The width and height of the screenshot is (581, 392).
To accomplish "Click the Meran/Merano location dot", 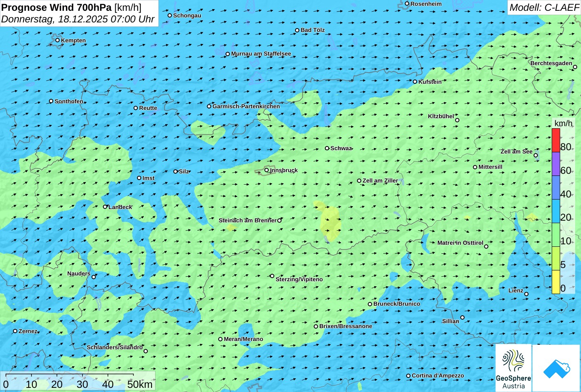I will (x=220, y=339).
